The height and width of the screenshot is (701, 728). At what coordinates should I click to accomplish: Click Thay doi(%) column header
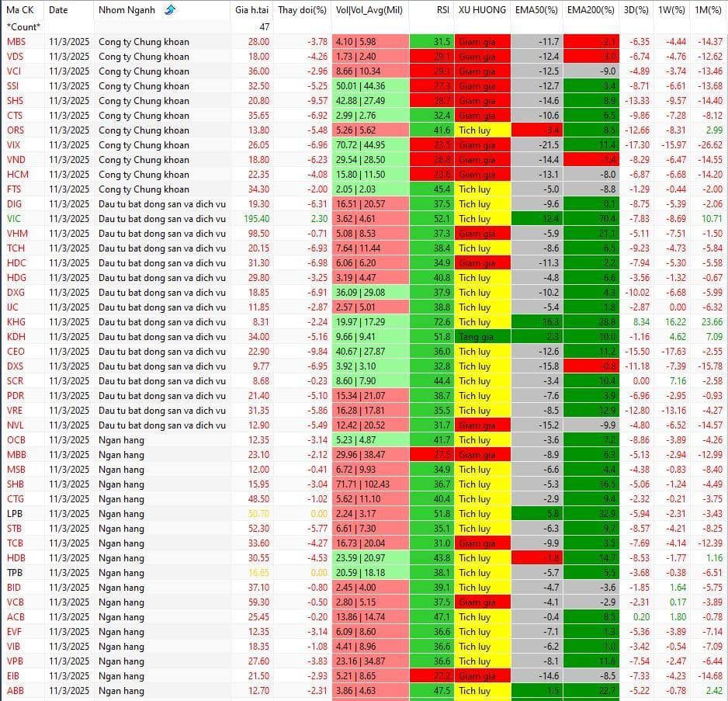pyautogui.click(x=302, y=10)
